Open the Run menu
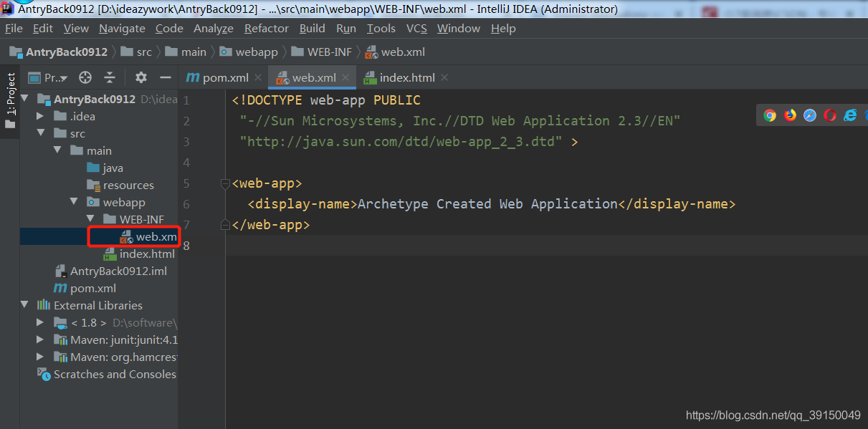The height and width of the screenshot is (429, 868). coord(346,28)
